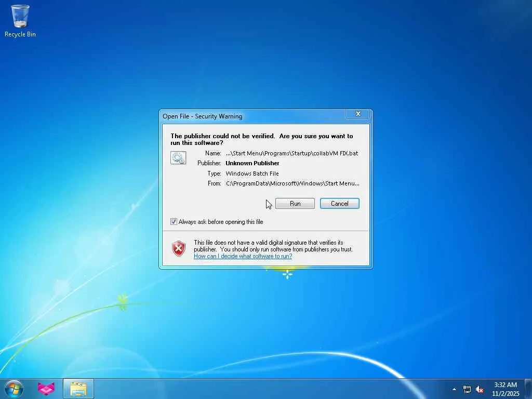Click the Open File - Security Warning title

[x=202, y=116]
